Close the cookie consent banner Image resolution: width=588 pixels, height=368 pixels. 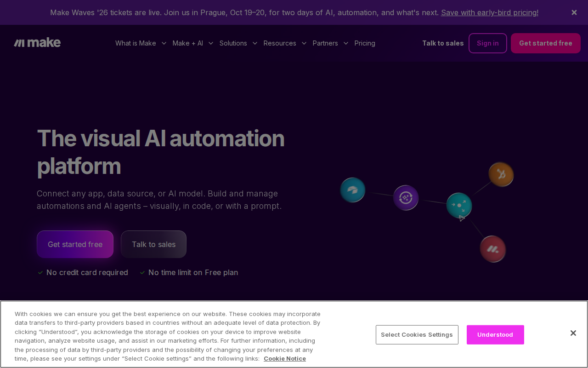pyautogui.click(x=573, y=333)
